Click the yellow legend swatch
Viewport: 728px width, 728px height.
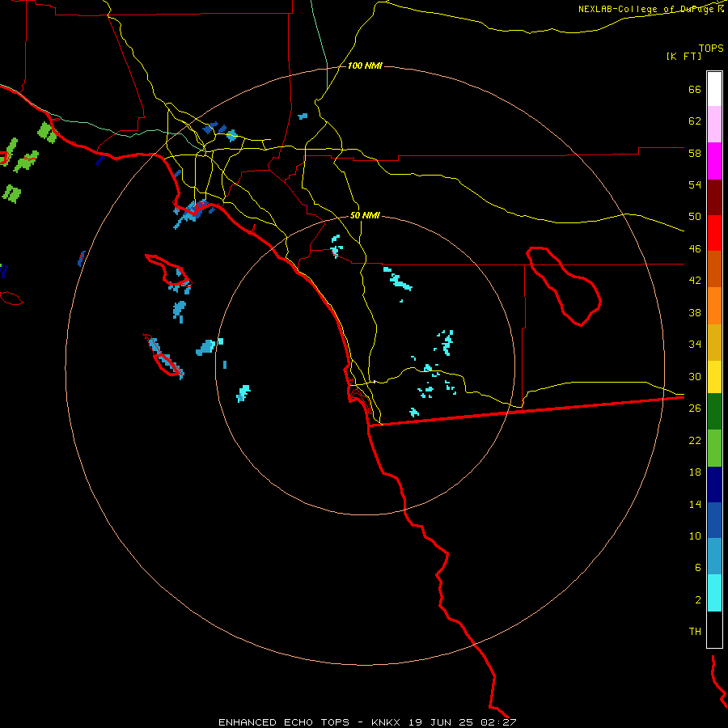point(714,377)
